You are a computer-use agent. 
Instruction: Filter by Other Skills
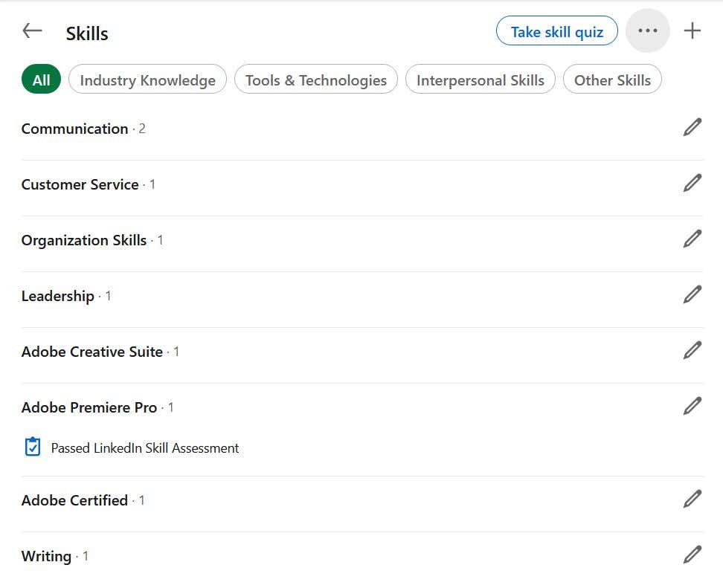point(612,80)
